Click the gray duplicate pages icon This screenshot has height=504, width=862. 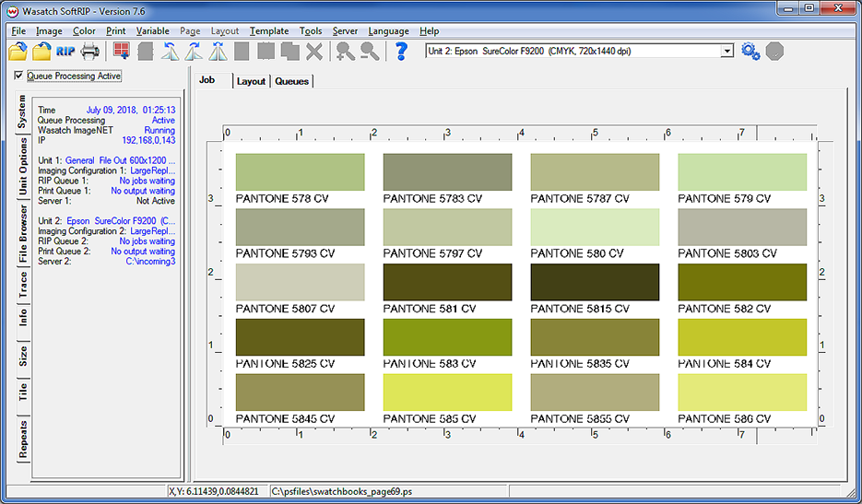tap(290, 51)
